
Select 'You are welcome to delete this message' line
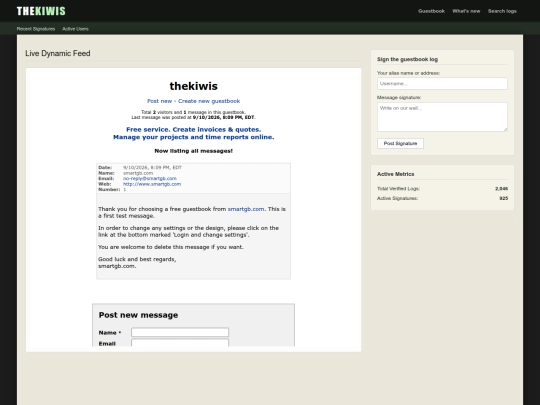(171, 247)
